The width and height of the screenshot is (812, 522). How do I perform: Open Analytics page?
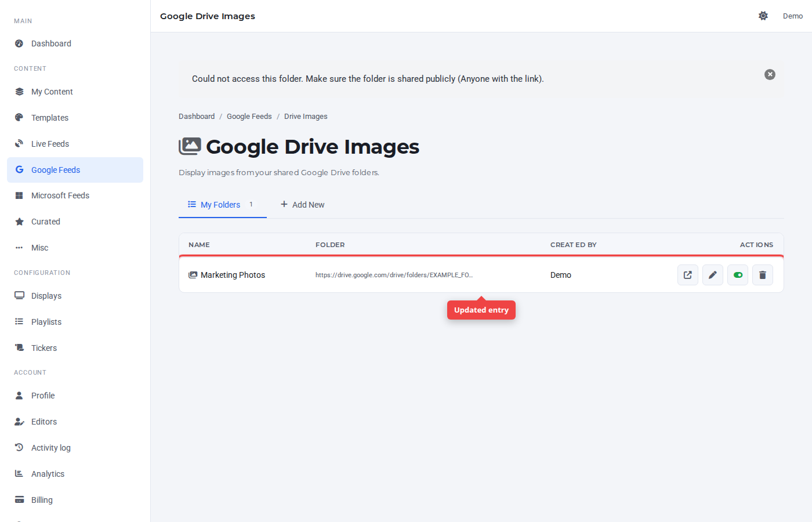(75, 474)
